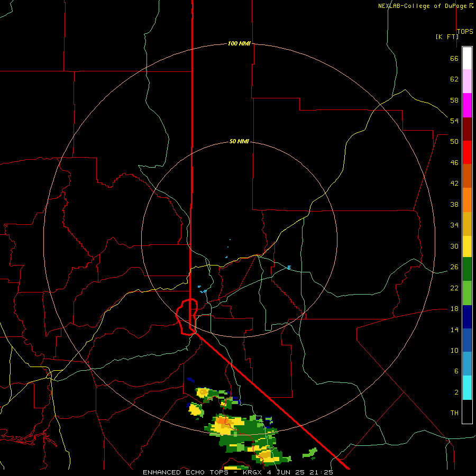This screenshot has height=476, width=476.
Task: Click the TOPS legend title
Action: pos(465,32)
